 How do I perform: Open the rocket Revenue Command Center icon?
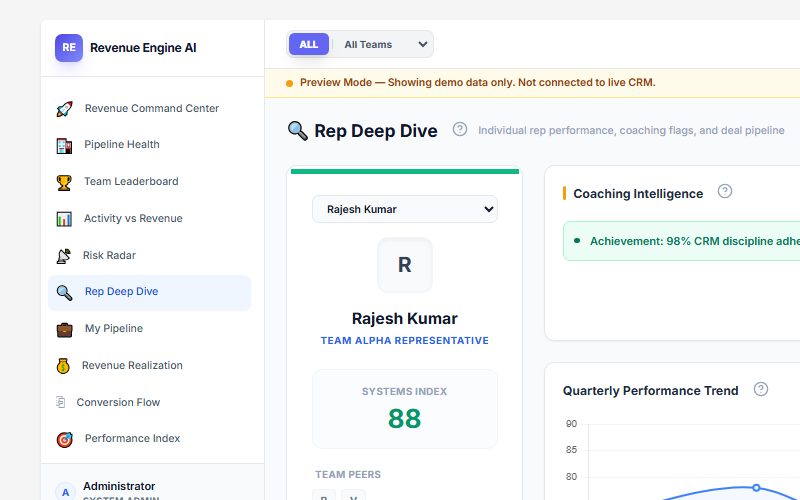click(x=64, y=109)
